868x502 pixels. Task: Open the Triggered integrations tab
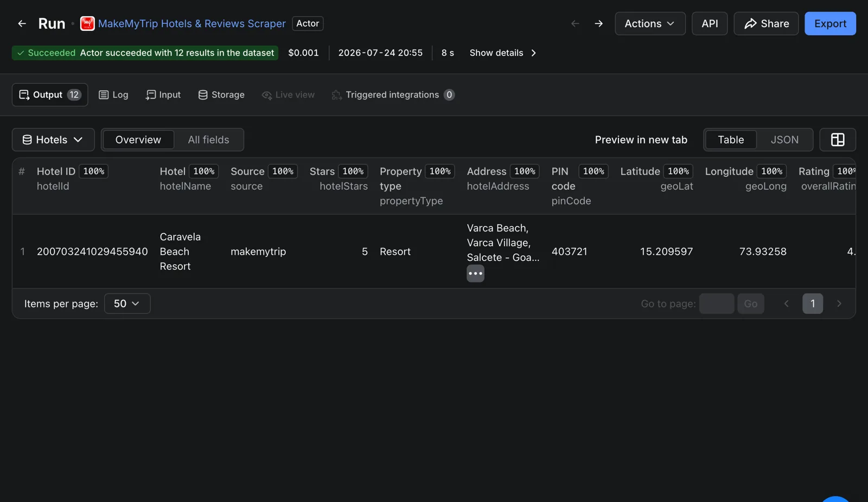tap(393, 95)
